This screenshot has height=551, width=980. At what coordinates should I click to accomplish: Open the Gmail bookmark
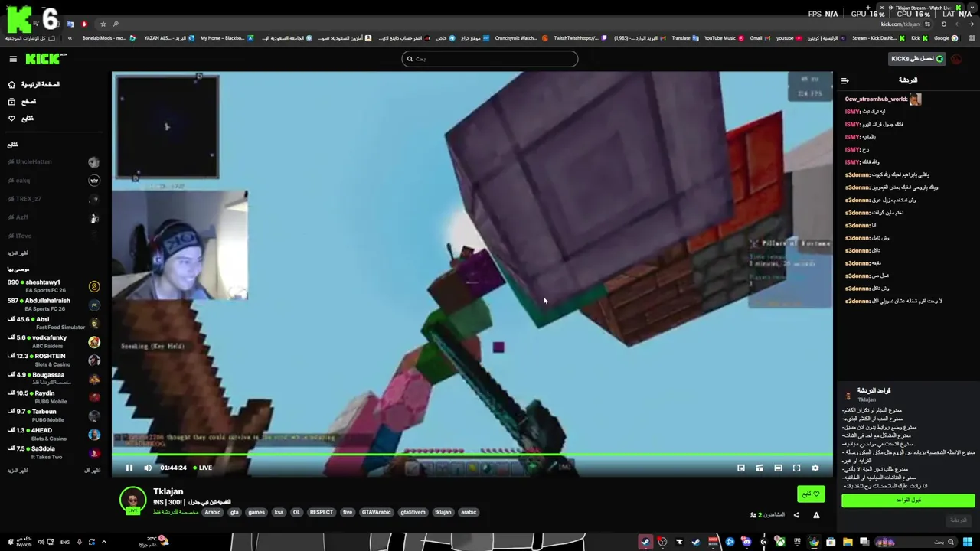pyautogui.click(x=759, y=38)
